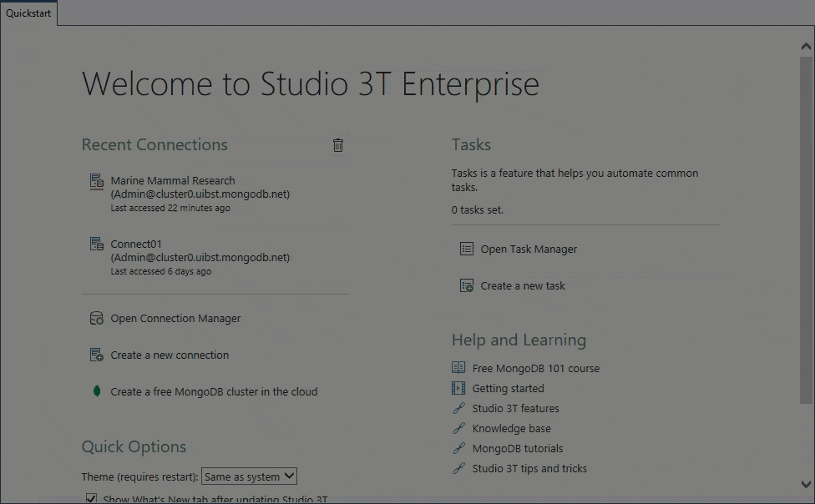
Task: Select the Quickstart tab
Action: tap(28, 13)
